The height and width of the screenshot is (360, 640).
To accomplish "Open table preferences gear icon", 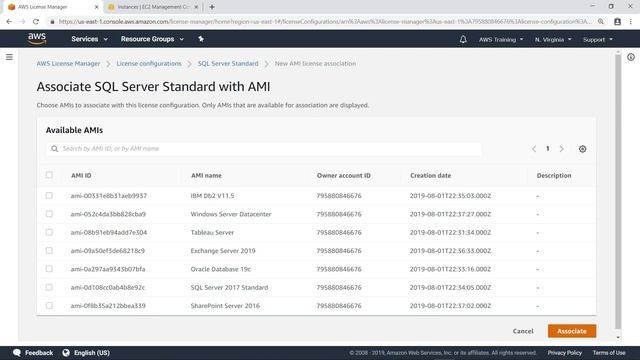I will pos(582,149).
